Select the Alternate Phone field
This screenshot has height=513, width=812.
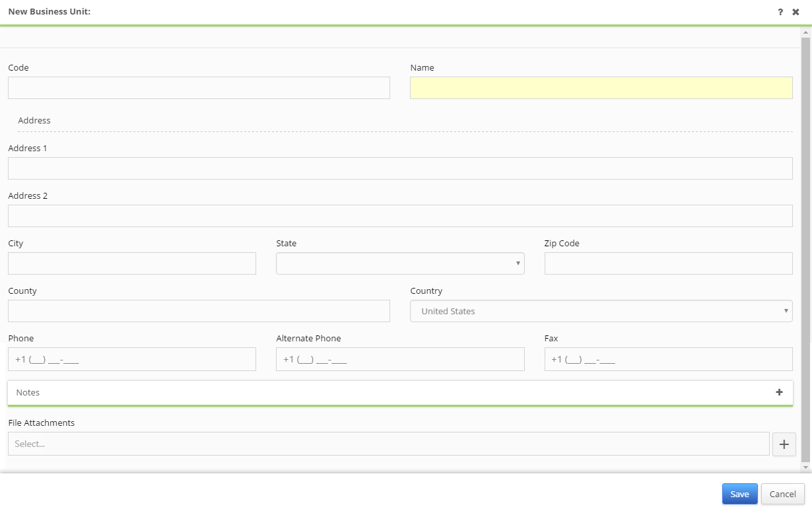coord(400,359)
